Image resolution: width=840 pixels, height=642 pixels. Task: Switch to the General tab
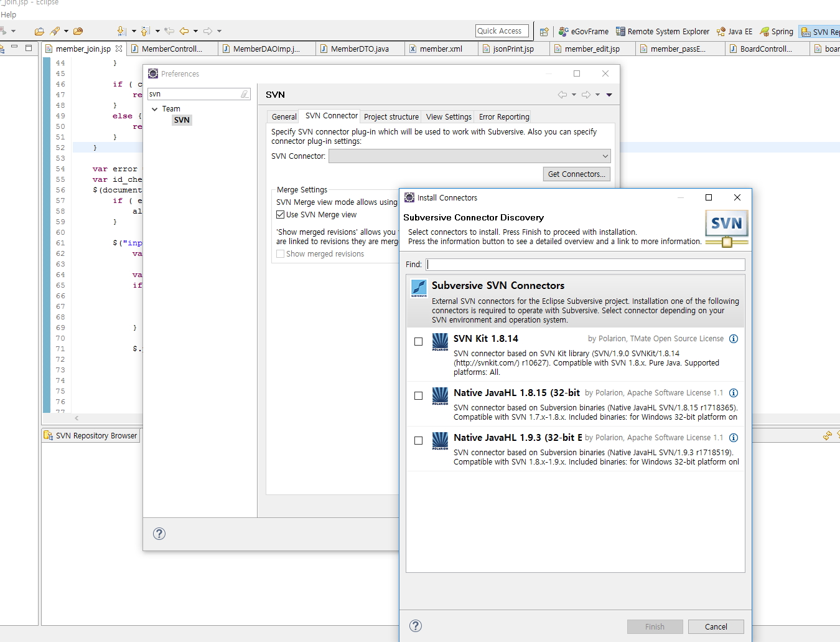(284, 117)
